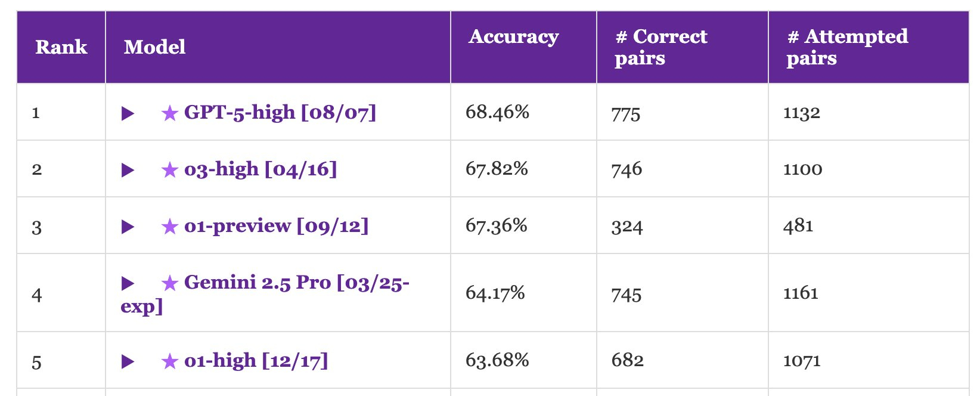Click the star icon beside o3-high

pos(170,169)
